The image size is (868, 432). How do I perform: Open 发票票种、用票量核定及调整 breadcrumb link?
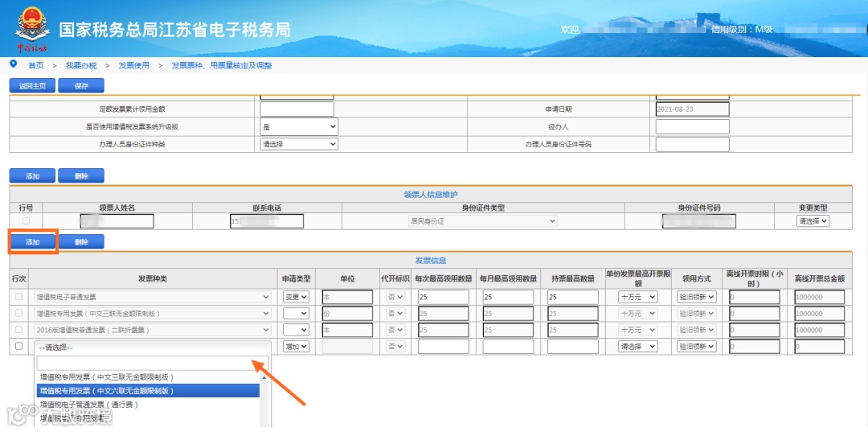pyautogui.click(x=222, y=65)
